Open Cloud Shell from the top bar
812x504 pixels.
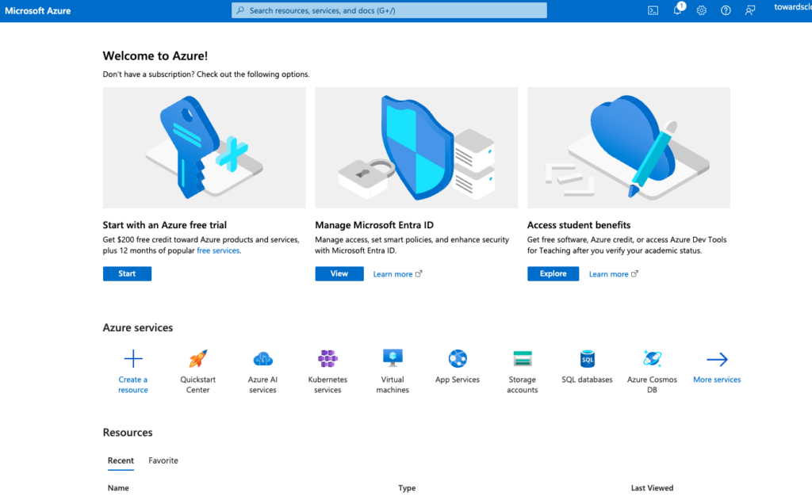coord(653,10)
